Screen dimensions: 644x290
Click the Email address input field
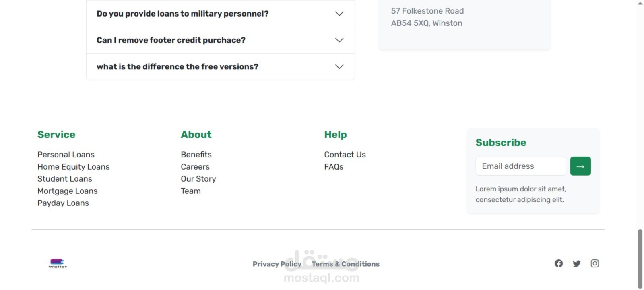(x=520, y=166)
